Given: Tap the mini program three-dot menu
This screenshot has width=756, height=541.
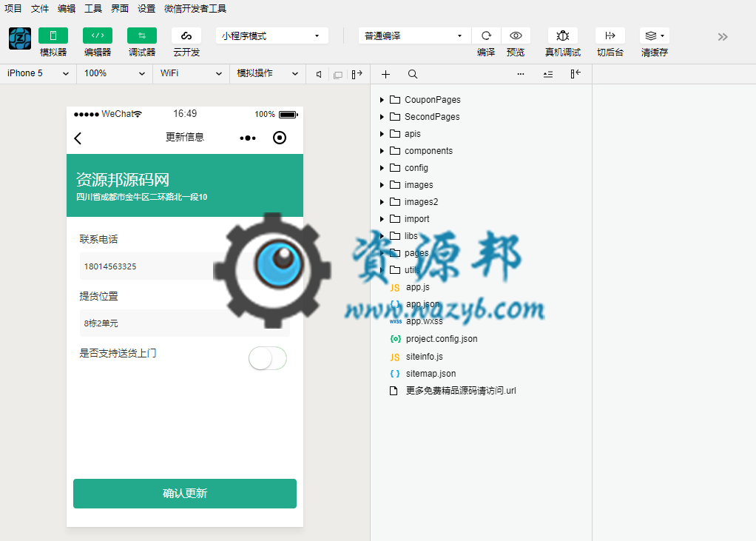Looking at the screenshot, I should [248, 138].
